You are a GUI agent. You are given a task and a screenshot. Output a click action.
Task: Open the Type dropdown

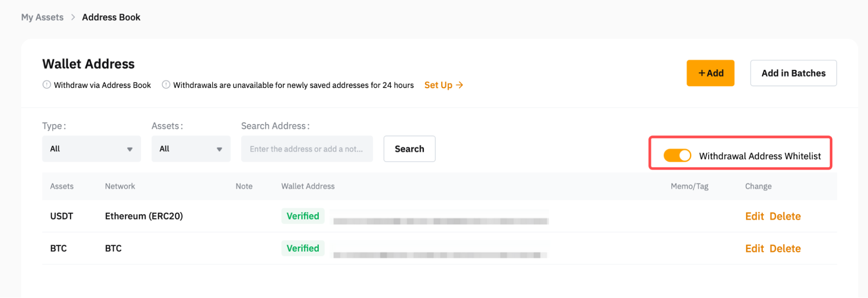[x=91, y=149]
